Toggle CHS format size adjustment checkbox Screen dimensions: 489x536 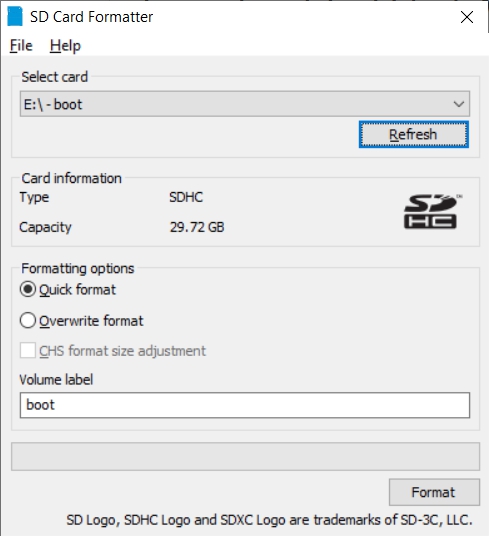coord(27,351)
